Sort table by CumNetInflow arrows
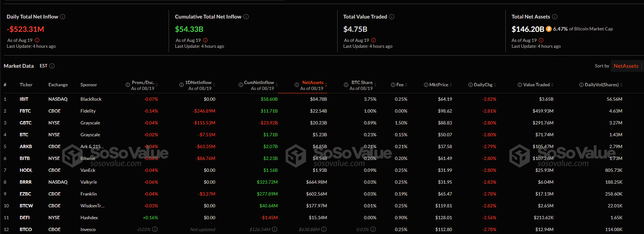This screenshot has height=234, width=644. tap(277, 85)
